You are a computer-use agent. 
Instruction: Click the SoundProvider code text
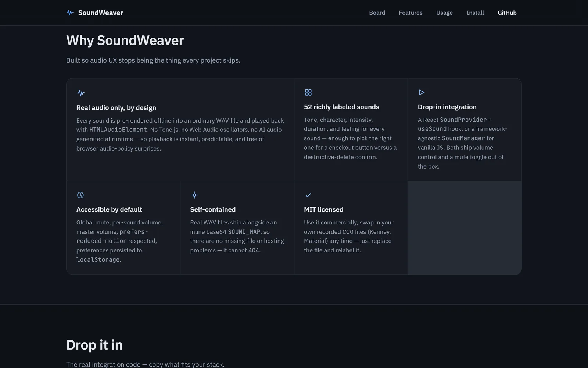click(x=463, y=120)
